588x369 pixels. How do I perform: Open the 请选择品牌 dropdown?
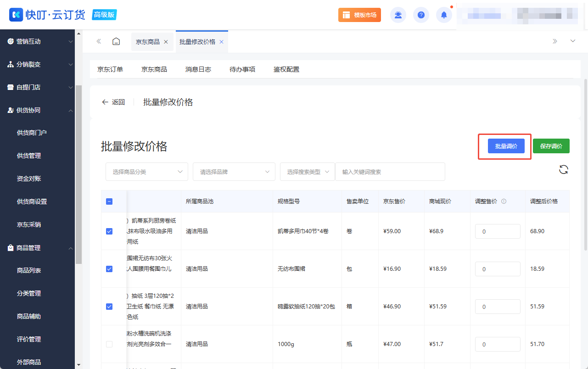click(x=234, y=172)
